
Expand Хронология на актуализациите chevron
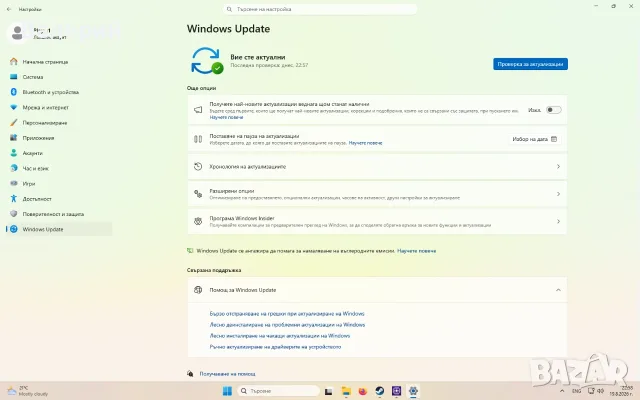[x=558, y=167]
